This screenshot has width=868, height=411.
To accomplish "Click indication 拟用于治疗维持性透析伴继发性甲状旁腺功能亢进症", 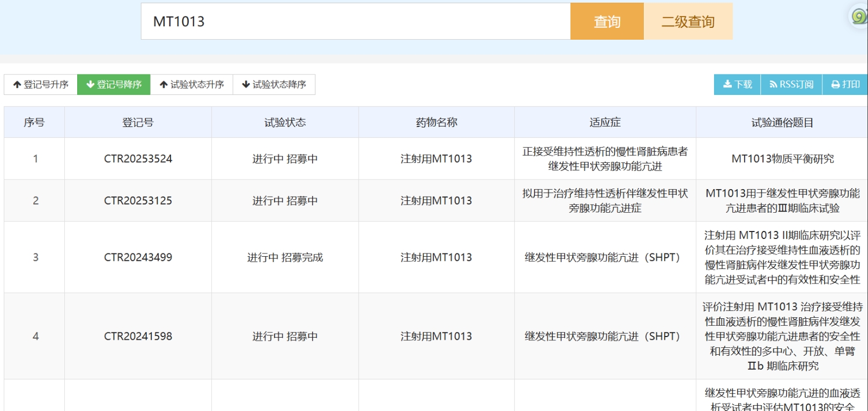I will click(x=605, y=200).
